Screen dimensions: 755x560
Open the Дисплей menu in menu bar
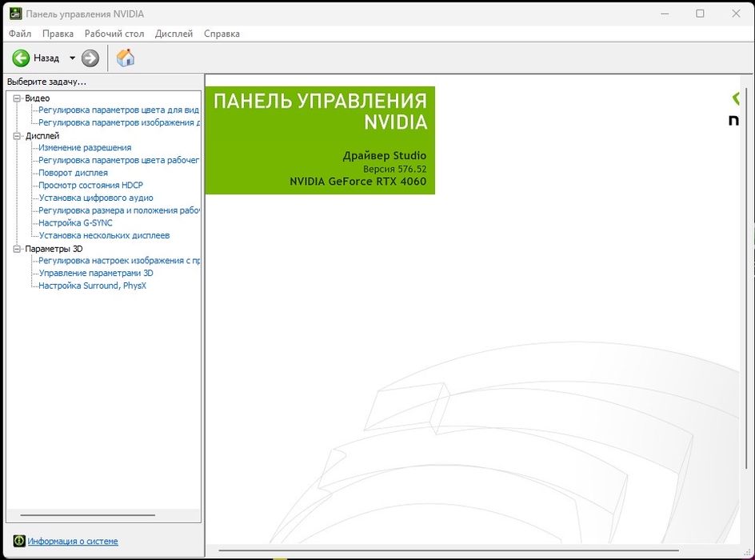[174, 34]
